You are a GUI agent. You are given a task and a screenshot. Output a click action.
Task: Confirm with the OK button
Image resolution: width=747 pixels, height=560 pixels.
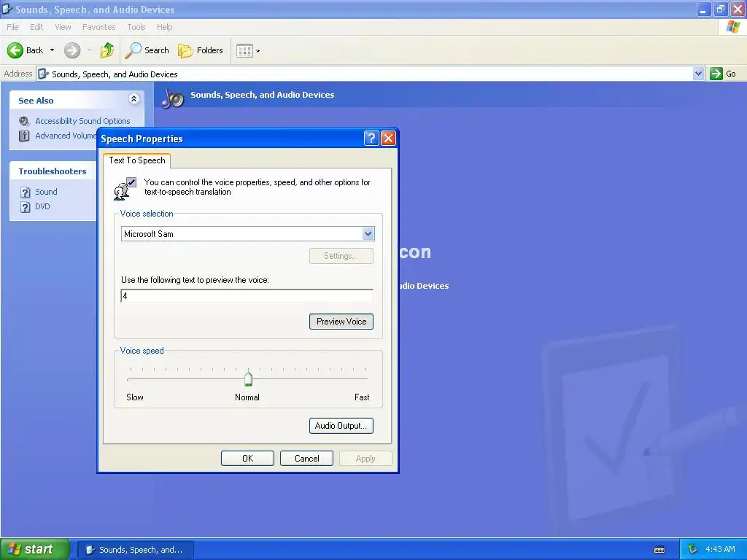coord(247,459)
